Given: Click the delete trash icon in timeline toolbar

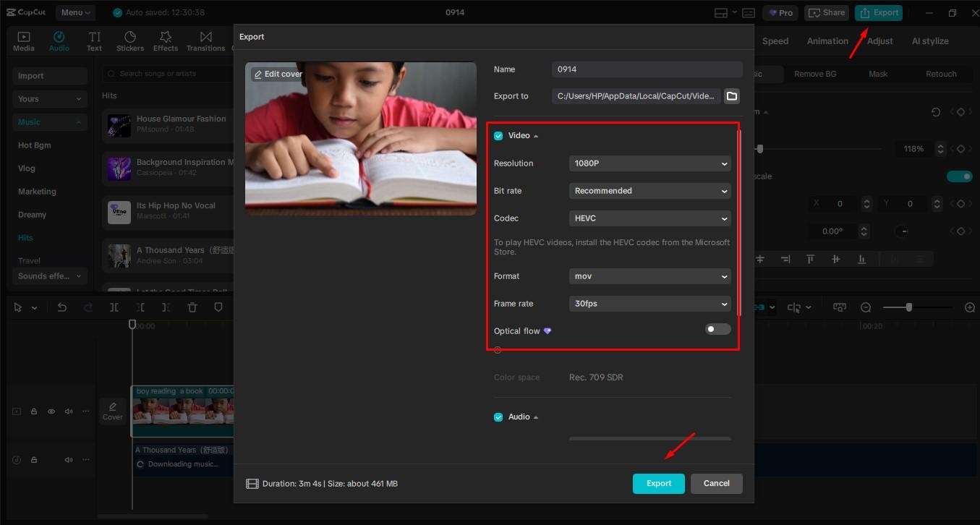Looking at the screenshot, I should pos(192,307).
